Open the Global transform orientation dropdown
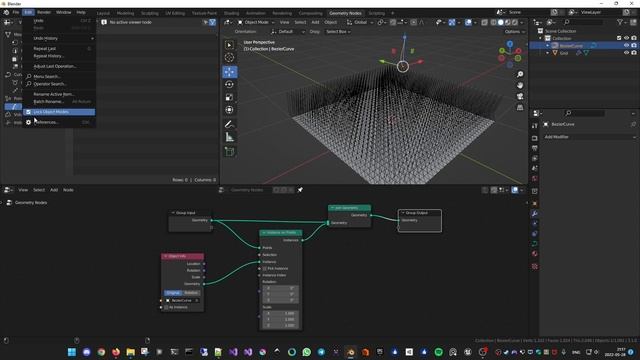 [360, 22]
